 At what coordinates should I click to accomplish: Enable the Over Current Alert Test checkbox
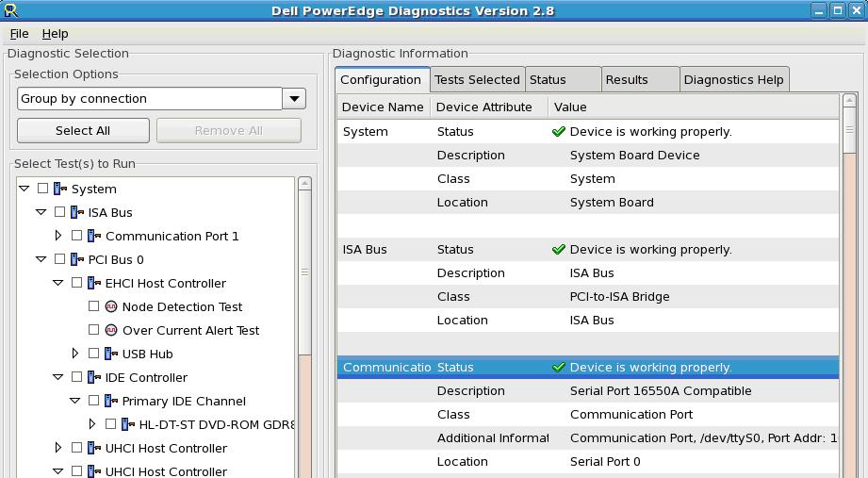93,330
